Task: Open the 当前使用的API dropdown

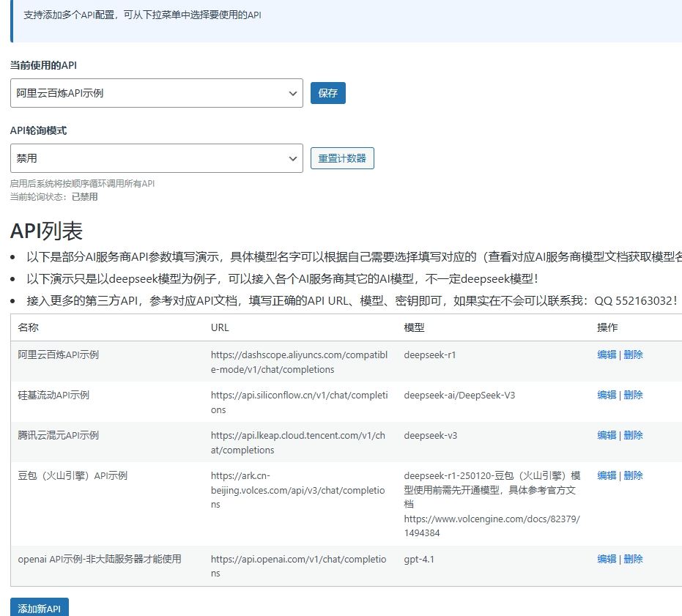Action: point(157,93)
